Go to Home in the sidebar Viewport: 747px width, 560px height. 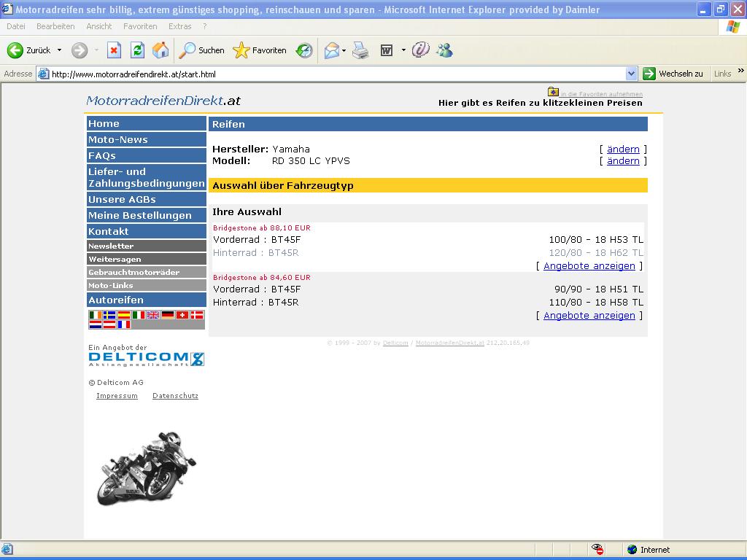tap(146, 123)
